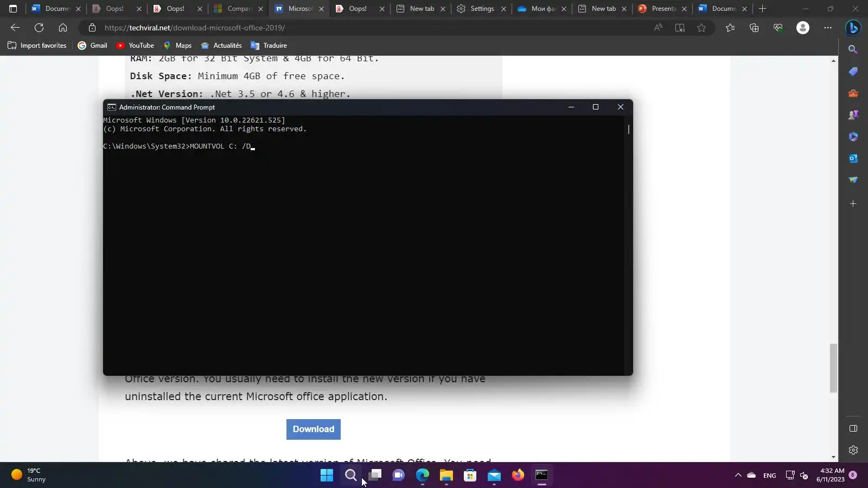
Task: View site info via the lock icon
Action: pyautogui.click(x=92, y=28)
